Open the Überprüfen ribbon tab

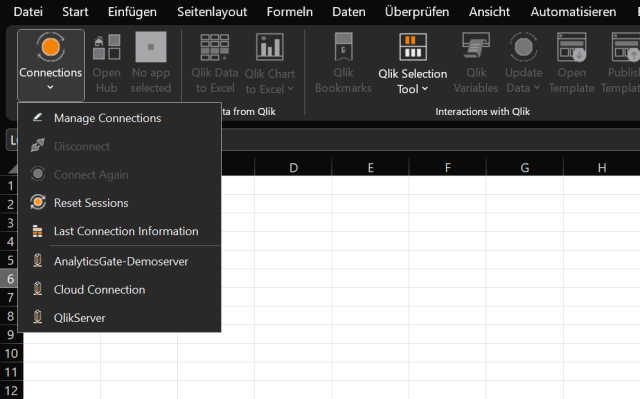[x=417, y=12]
